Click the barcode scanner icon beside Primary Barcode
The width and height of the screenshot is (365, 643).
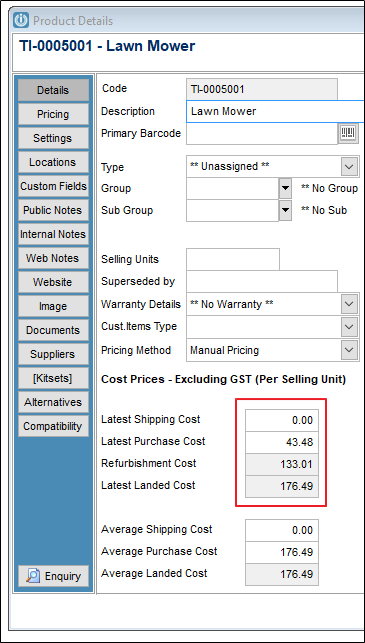pyautogui.click(x=349, y=133)
